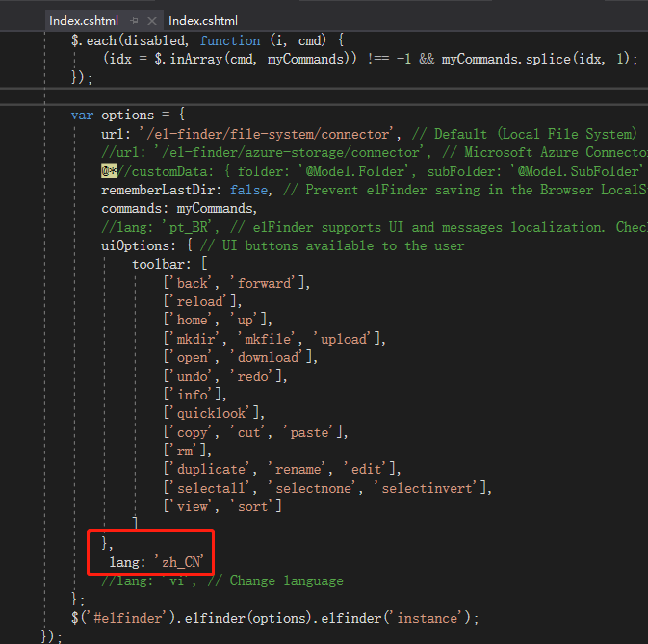648x644 pixels.
Task: Click the 'info' string
Action: point(193,395)
